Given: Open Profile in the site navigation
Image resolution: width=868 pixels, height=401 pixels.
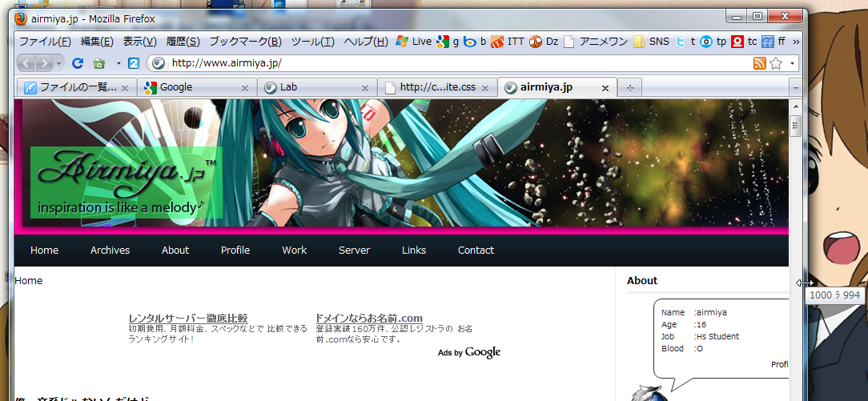Looking at the screenshot, I should click(235, 251).
